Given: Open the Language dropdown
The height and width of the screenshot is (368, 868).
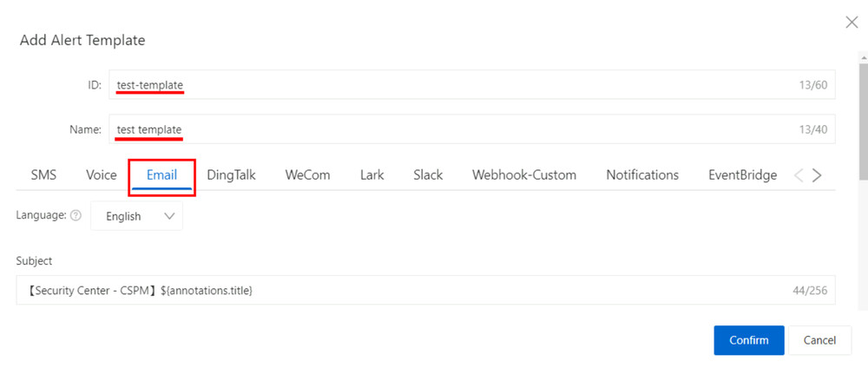Looking at the screenshot, I should [x=137, y=216].
